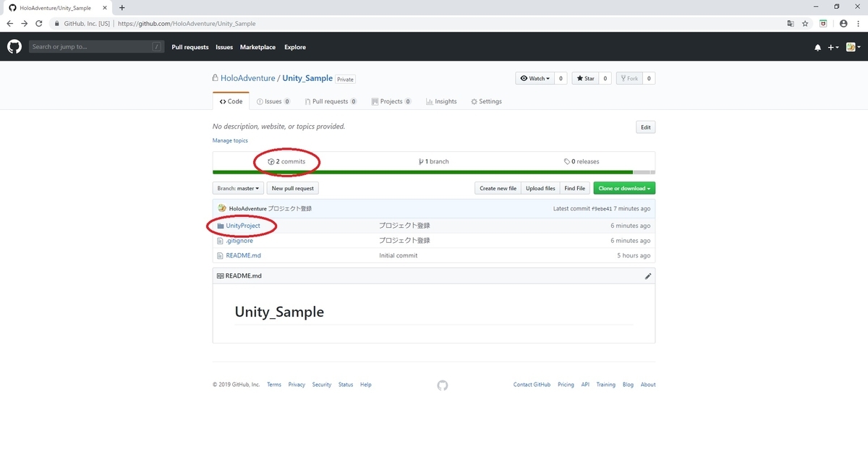Open the 0 releases link
The height and width of the screenshot is (470, 868).
click(582, 161)
